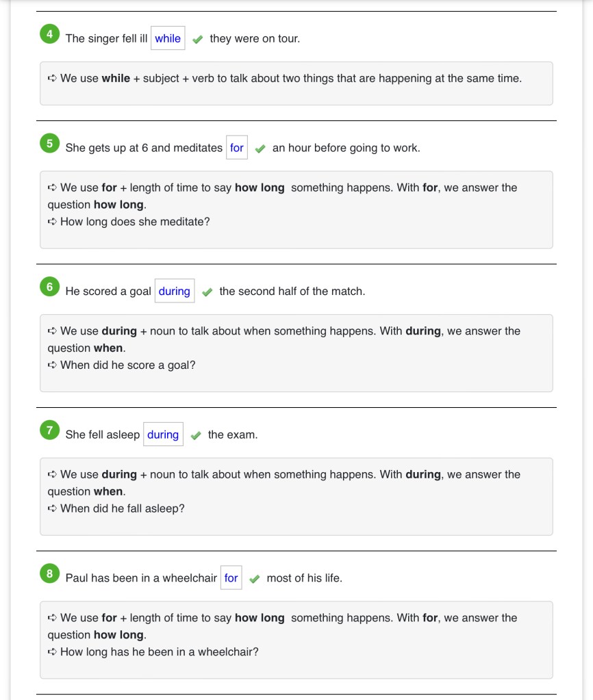Click the arrow before "When did he score a goal?"
Screen dimensions: 593x700
point(52,365)
